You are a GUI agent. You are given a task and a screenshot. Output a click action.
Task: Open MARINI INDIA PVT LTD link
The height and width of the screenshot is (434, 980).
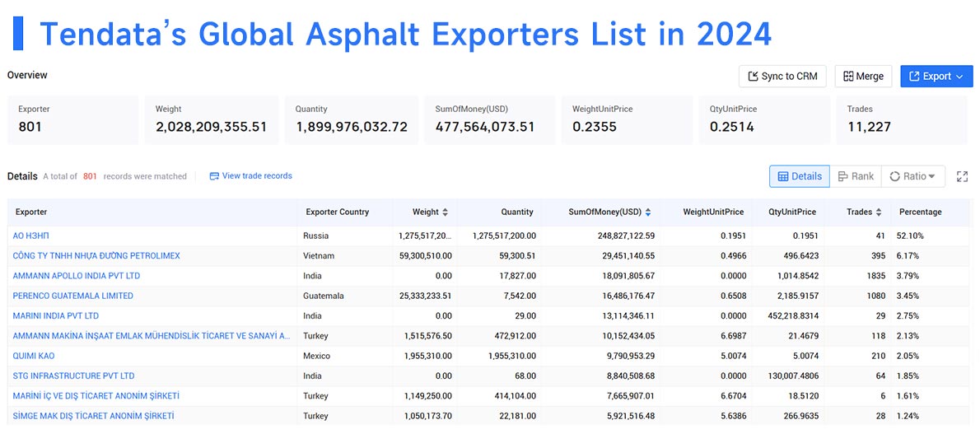tap(56, 315)
